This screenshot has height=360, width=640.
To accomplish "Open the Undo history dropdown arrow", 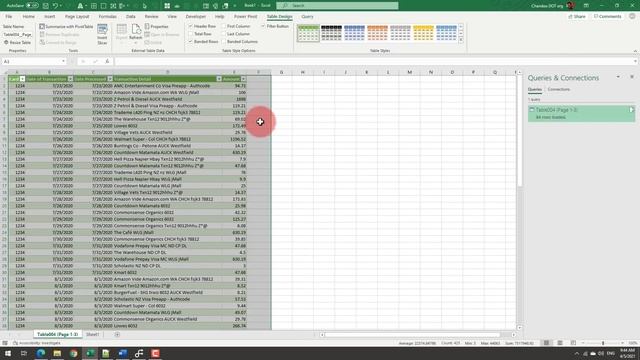I will [x=61, y=6].
